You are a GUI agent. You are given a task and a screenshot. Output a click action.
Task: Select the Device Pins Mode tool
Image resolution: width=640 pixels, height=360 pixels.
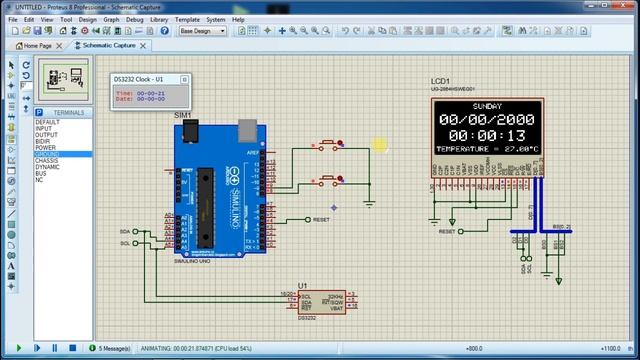coord(11,149)
